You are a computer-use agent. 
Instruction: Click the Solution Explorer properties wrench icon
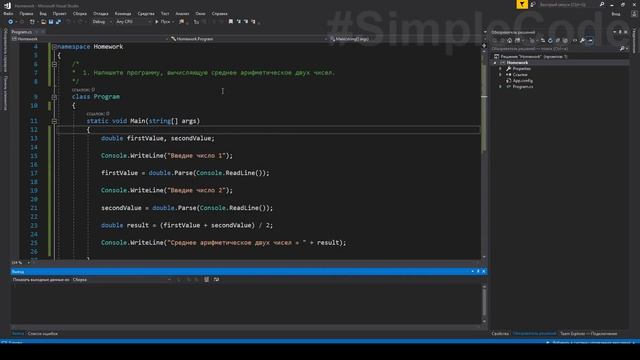point(582,40)
